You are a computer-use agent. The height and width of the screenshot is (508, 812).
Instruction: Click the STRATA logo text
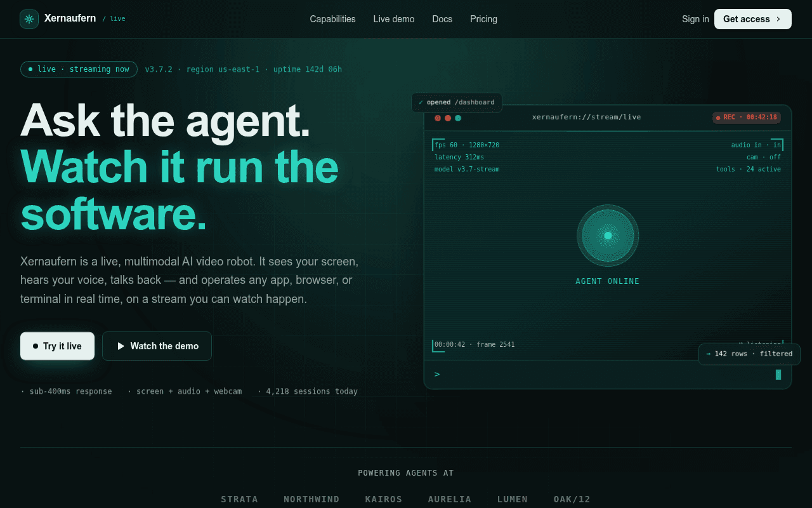(239, 499)
